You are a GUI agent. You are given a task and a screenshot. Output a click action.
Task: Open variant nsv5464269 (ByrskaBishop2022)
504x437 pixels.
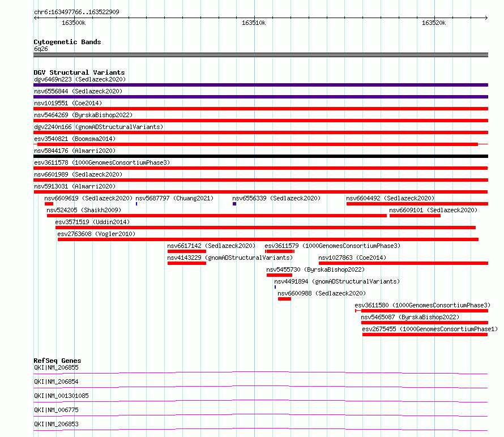(x=83, y=115)
